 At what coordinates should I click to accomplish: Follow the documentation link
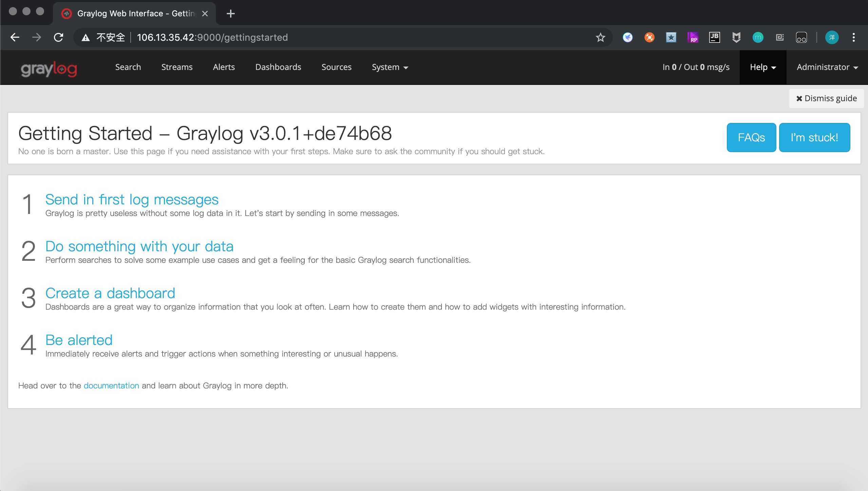(111, 386)
